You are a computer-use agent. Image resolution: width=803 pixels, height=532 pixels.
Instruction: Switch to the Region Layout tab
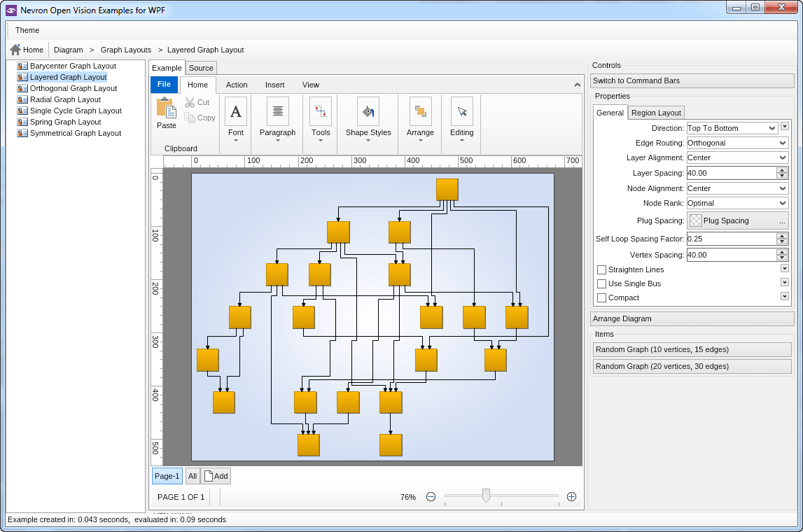pos(656,113)
